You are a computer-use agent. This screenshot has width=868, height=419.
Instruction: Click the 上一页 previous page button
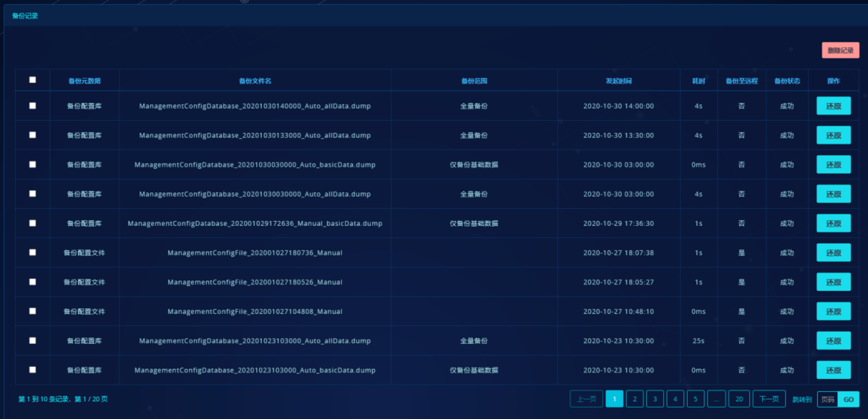[x=586, y=399]
